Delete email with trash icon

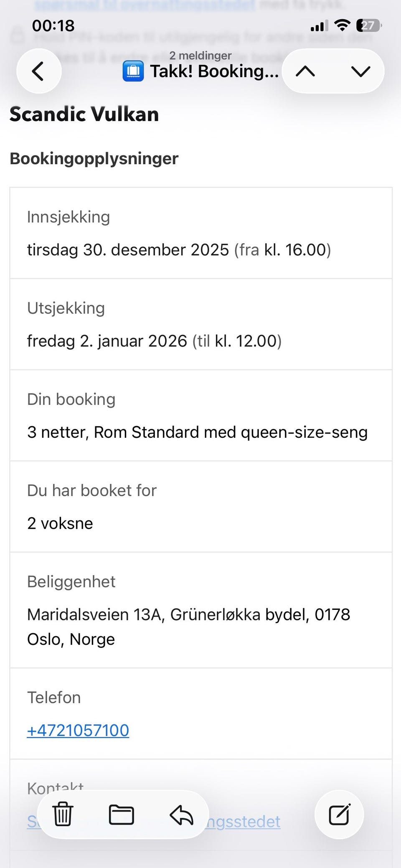[63, 814]
